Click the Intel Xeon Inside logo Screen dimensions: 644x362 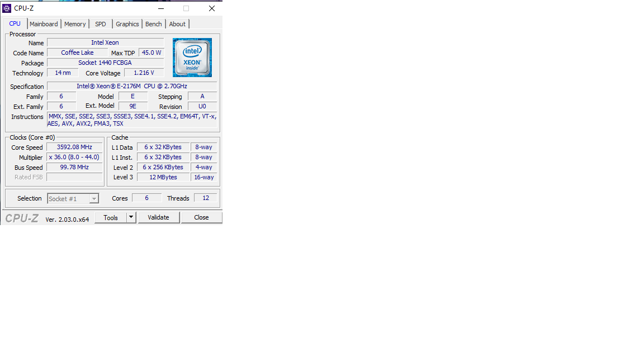tap(192, 58)
